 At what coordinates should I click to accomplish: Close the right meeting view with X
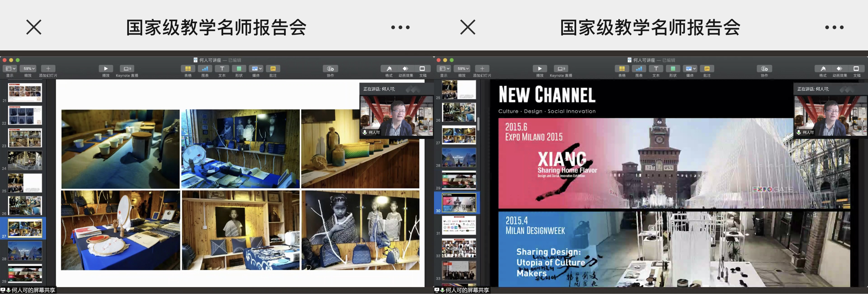[468, 27]
